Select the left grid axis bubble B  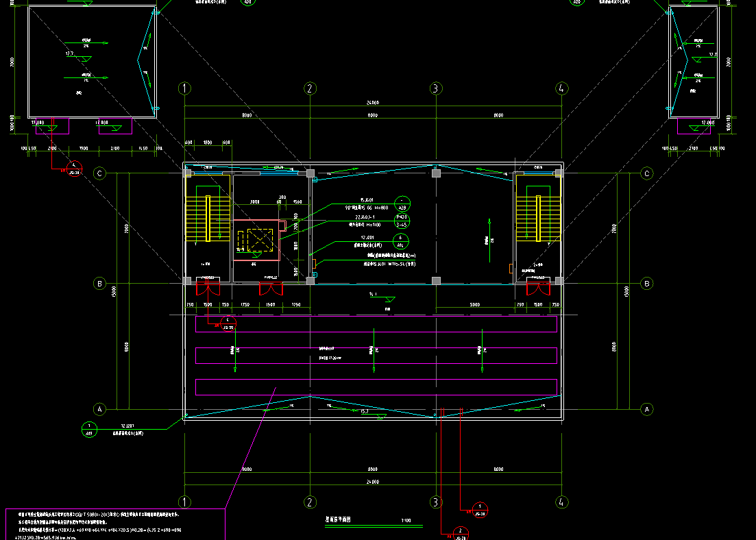[99, 283]
